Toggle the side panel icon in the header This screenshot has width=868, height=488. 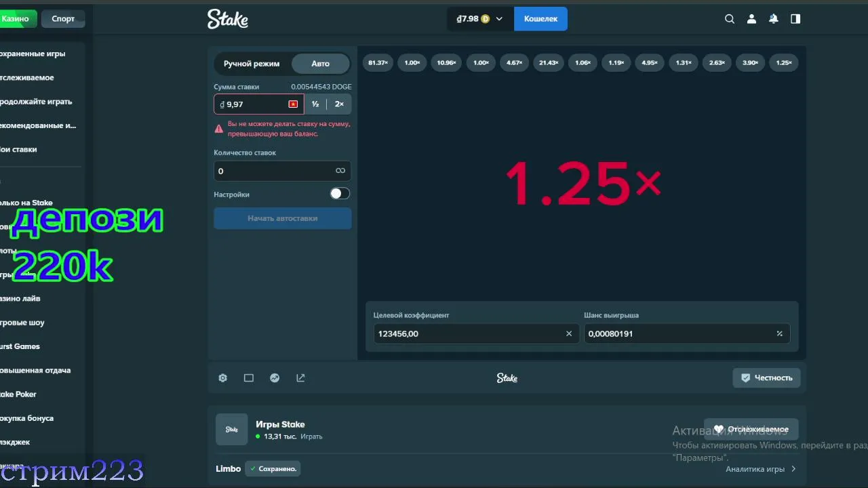click(795, 19)
